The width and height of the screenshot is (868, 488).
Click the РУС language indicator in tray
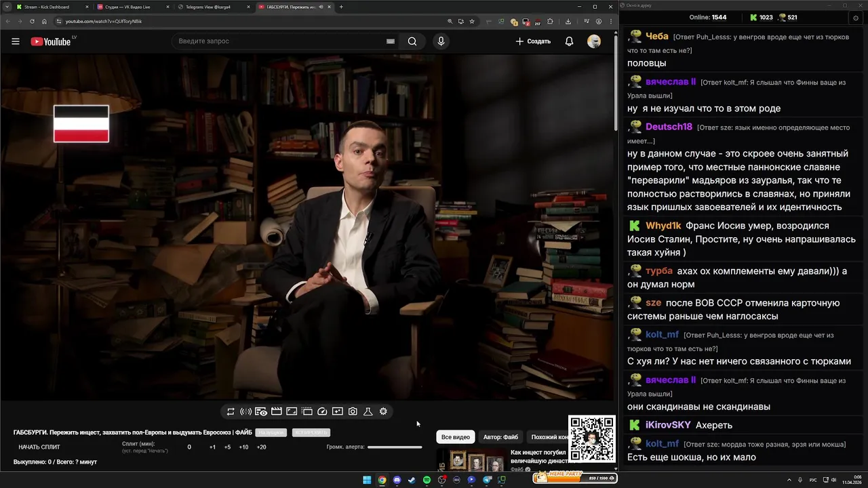(813, 480)
